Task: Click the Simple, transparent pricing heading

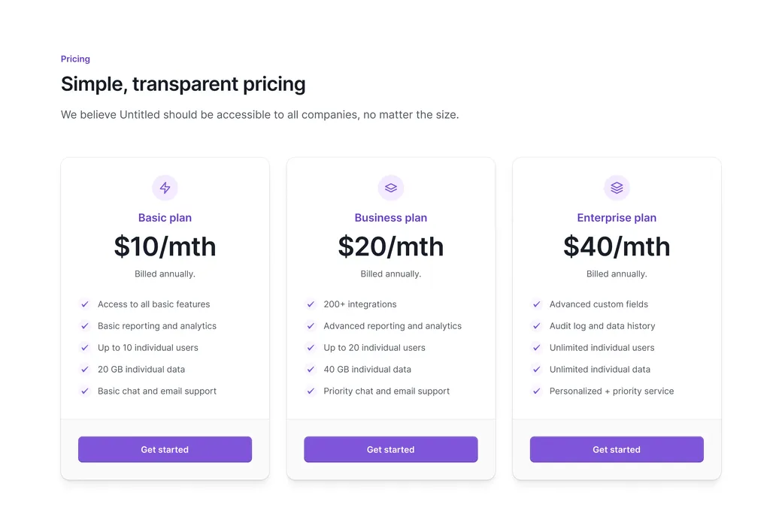Action: 183,83
